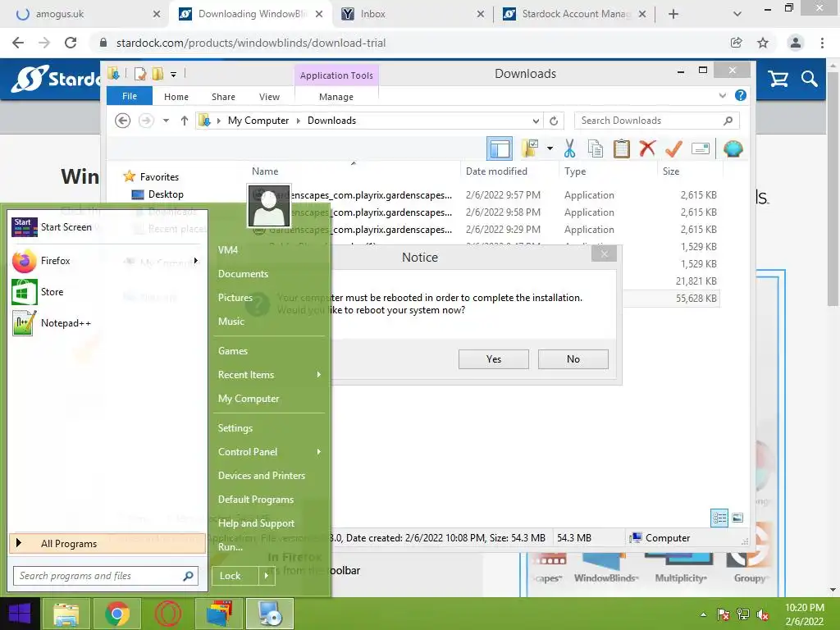Open the address bar history dropdown

(x=535, y=121)
